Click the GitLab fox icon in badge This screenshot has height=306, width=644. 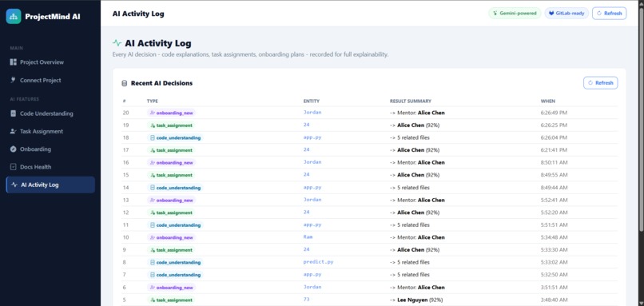(551, 13)
